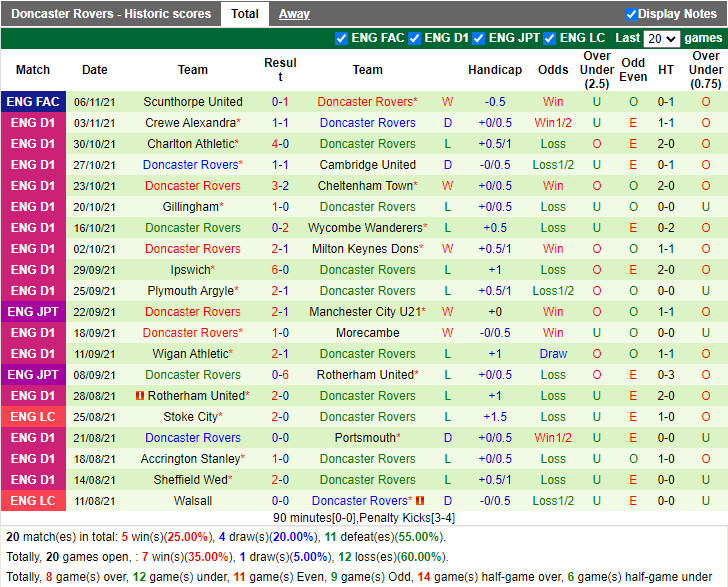
Task: Click Win1/2 odds in Crewe Alexandra row
Action: (553, 123)
